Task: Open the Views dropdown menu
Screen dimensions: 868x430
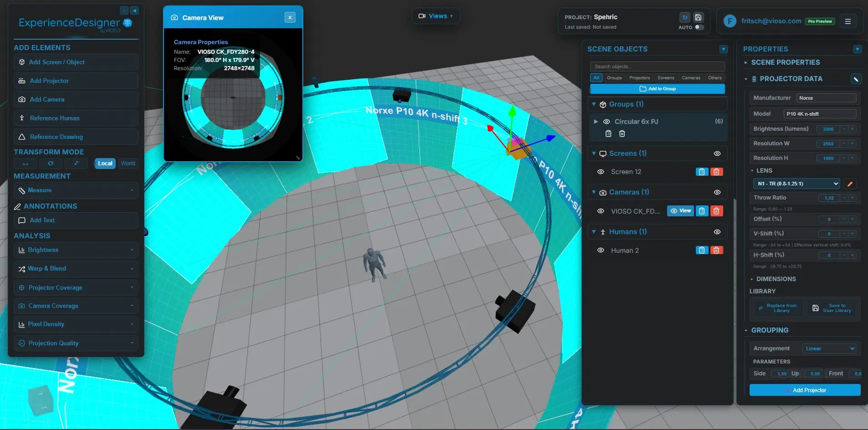Action: (x=436, y=16)
